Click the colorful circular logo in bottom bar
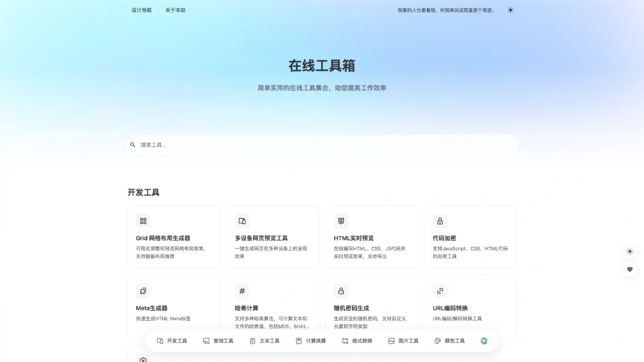Screen dimensions: 644x362 [x=484, y=340]
